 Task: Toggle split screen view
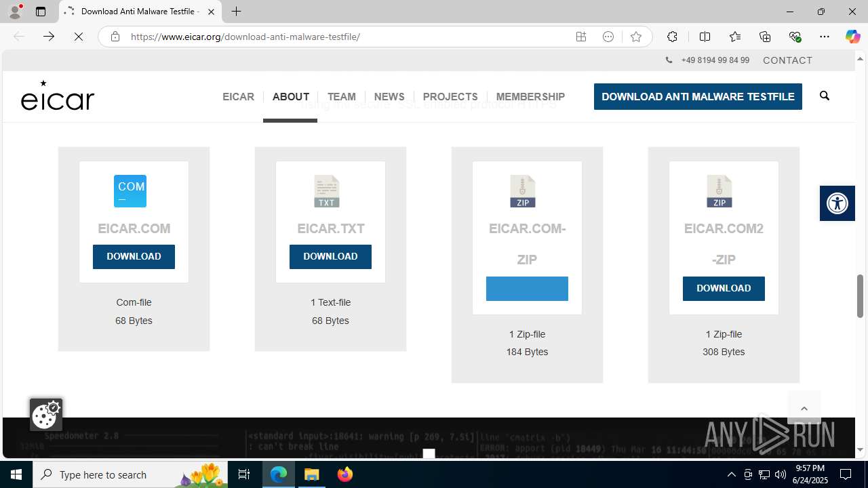click(705, 37)
